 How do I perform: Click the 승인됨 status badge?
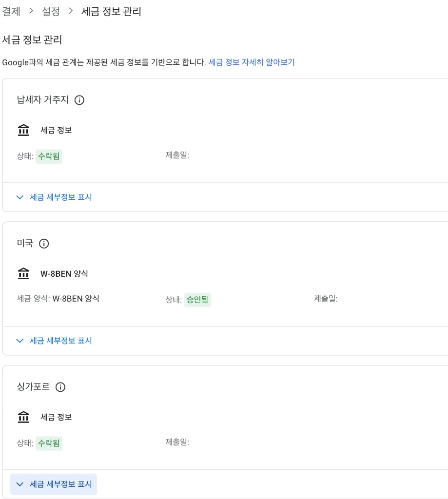coord(198,299)
